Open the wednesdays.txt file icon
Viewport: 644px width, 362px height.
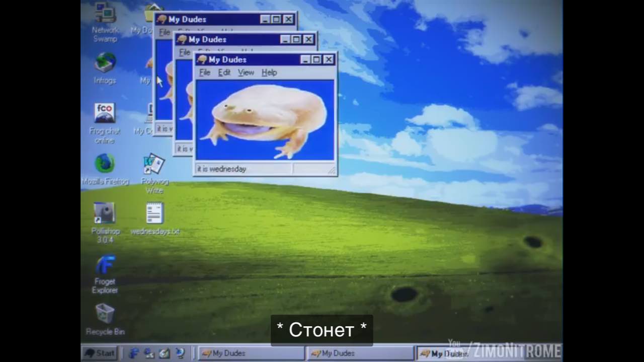tap(154, 213)
